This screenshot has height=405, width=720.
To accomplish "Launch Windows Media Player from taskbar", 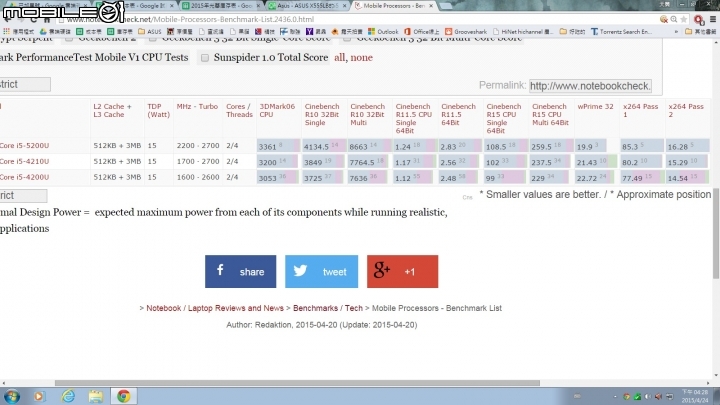I will pos(39,396).
